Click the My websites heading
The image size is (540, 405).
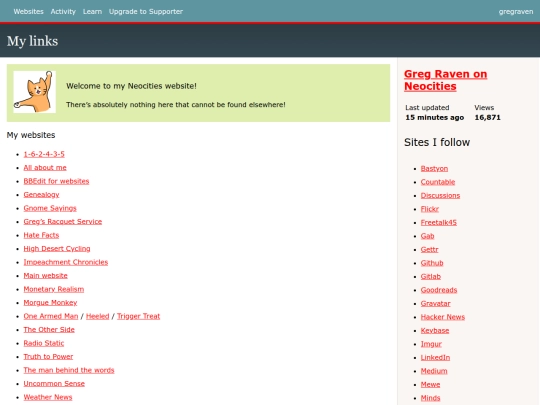(31, 135)
